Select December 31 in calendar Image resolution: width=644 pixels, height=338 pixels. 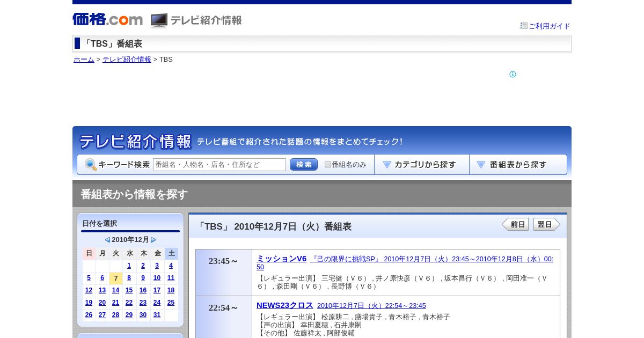(x=157, y=315)
